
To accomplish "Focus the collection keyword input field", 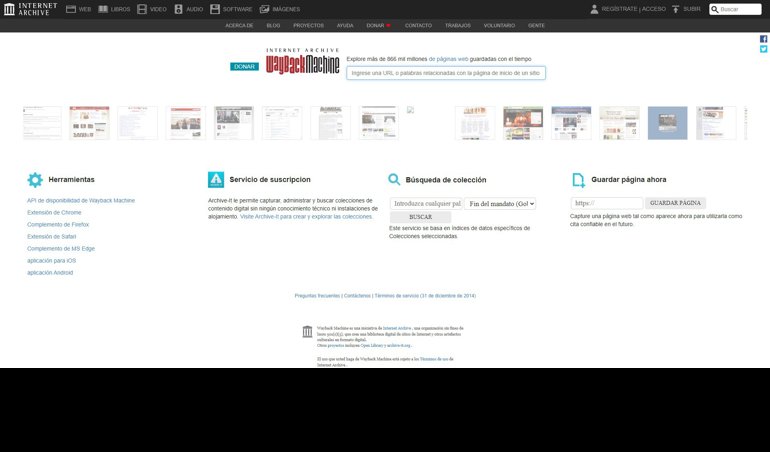I will click(426, 203).
